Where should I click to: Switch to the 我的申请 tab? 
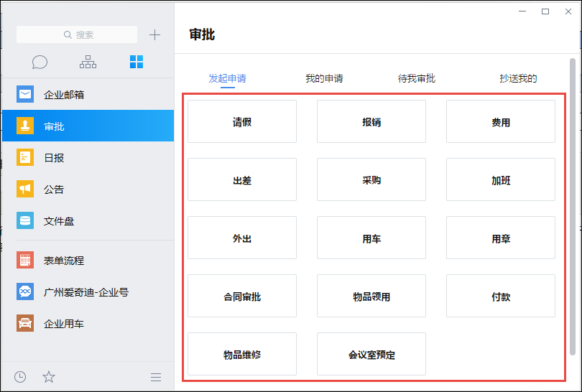click(324, 78)
